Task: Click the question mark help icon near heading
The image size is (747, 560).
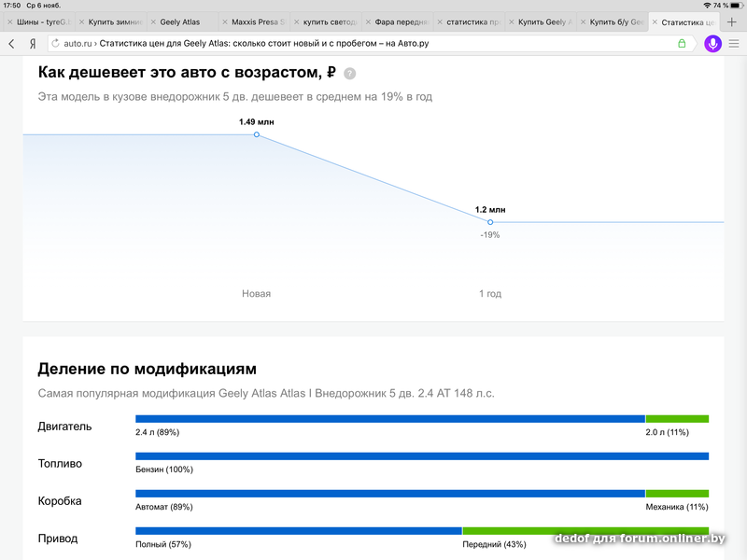Action: point(349,74)
